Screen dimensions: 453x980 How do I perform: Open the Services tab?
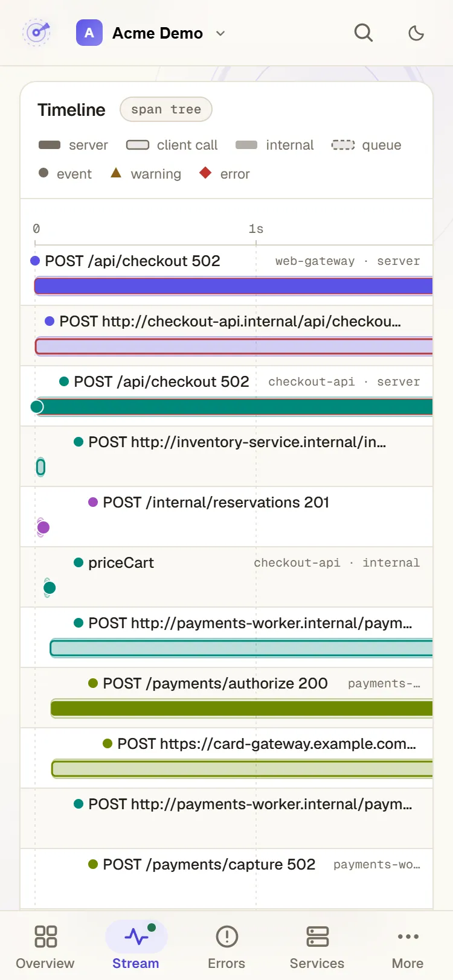(317, 946)
